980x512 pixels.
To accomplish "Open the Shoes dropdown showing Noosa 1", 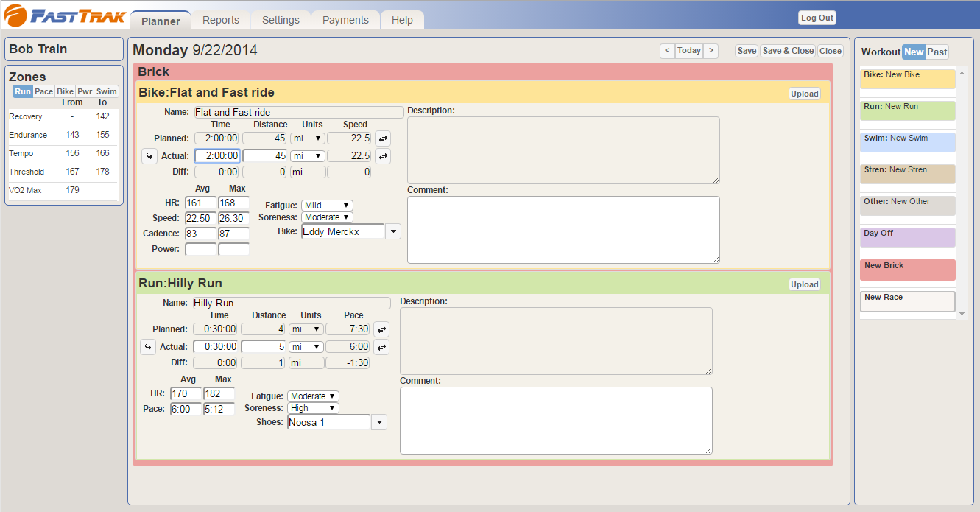I will click(378, 423).
